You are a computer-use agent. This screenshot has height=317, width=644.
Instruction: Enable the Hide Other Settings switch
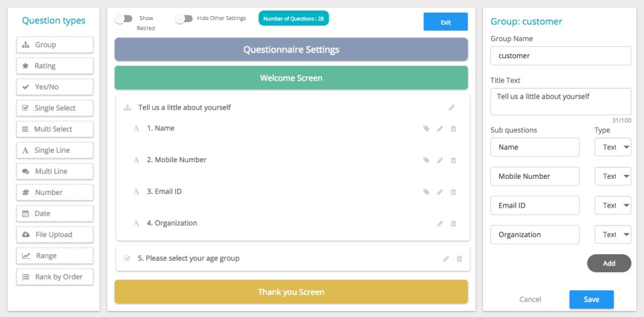[x=184, y=19]
